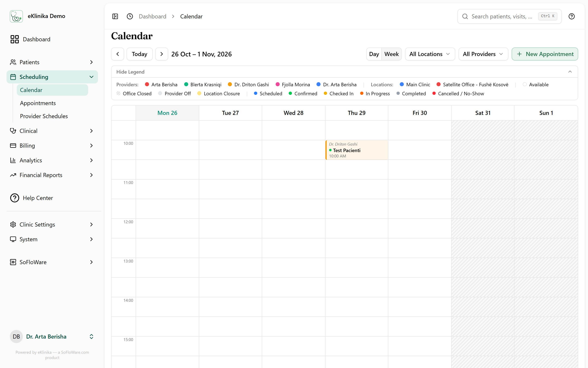
Task: Click the Today button
Action: point(139,54)
